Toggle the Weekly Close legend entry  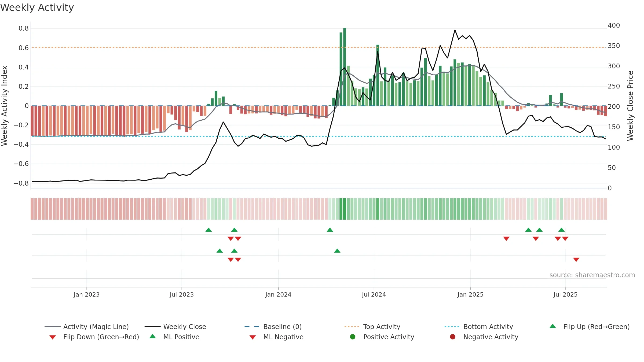point(175,327)
